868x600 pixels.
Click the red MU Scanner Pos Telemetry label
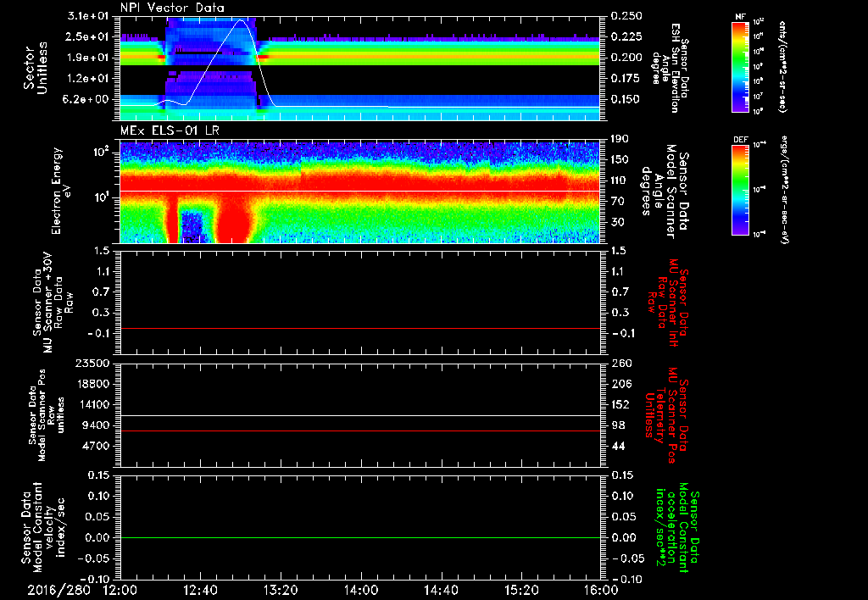666,415
